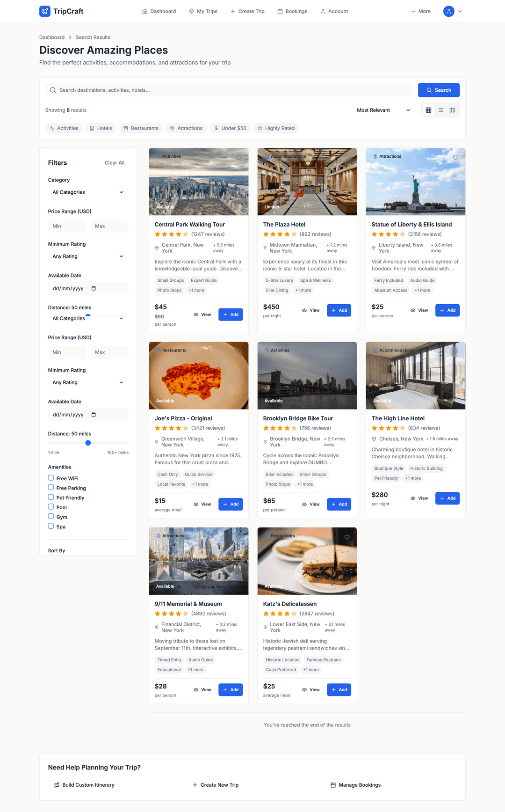The height and width of the screenshot is (812, 505).
Task: Enable Free WiFi amenity checkbox
Action: (x=51, y=478)
